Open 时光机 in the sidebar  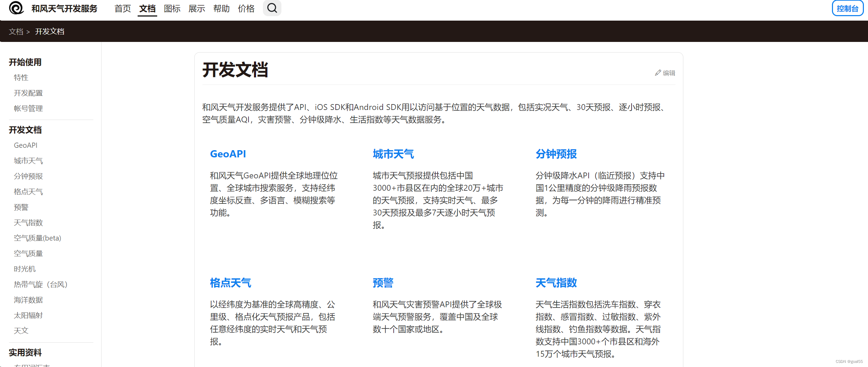coord(25,269)
